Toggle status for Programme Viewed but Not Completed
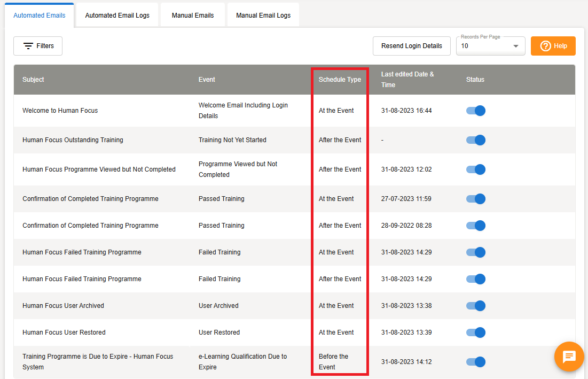This screenshot has width=588, height=379. click(475, 169)
